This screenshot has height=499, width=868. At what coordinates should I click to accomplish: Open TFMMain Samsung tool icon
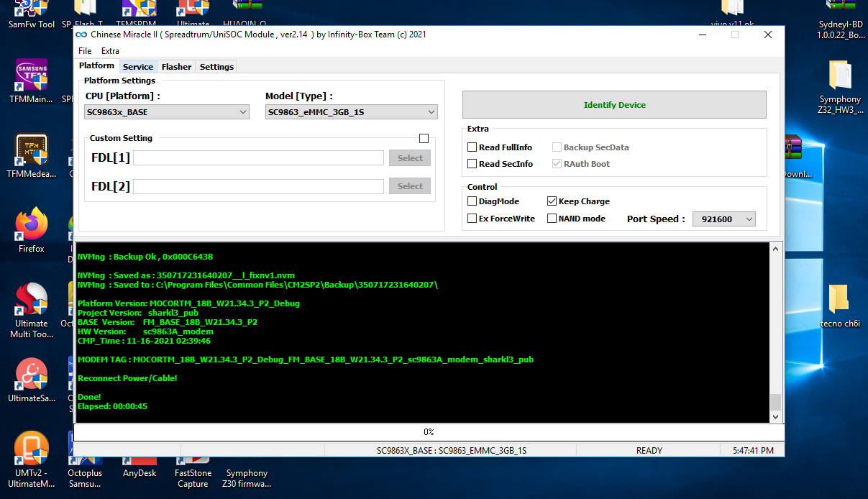click(31, 76)
